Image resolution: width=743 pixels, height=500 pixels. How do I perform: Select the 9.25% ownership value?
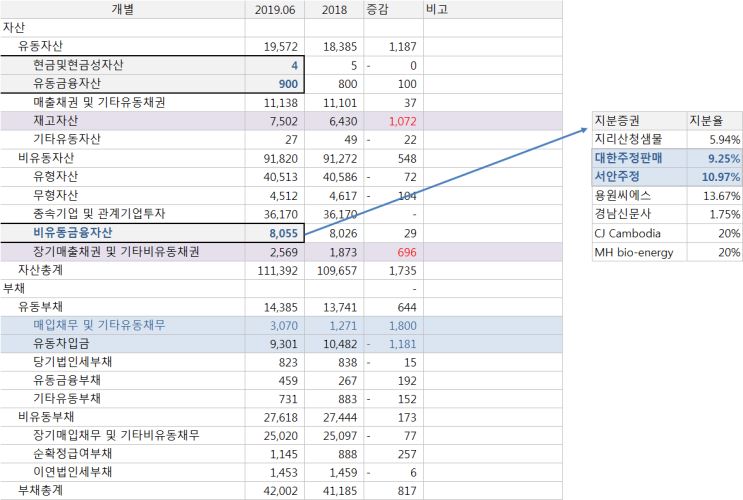pyautogui.click(x=724, y=158)
